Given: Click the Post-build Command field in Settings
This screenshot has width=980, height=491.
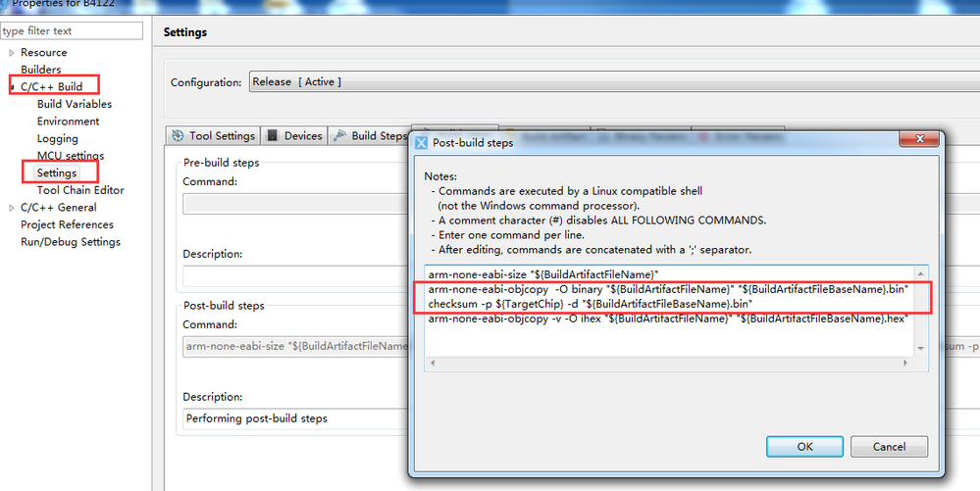Looking at the screenshot, I should point(295,346).
